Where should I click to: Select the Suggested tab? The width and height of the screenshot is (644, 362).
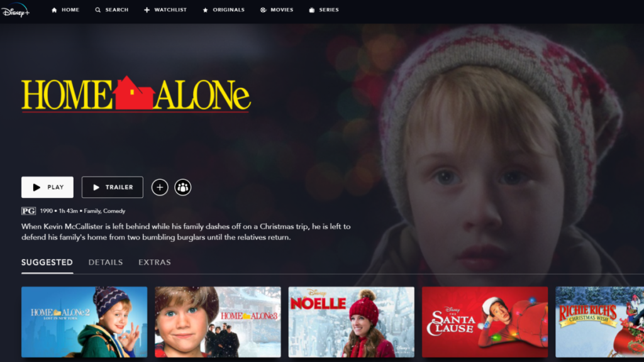pyautogui.click(x=47, y=263)
